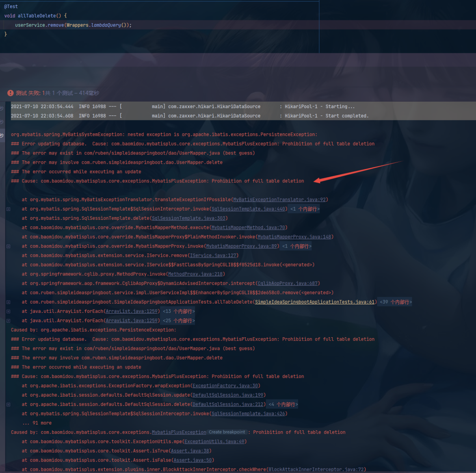The image size is (476, 473).
Task: Open ExceptionFactory.java:30 link
Action: click(225, 386)
